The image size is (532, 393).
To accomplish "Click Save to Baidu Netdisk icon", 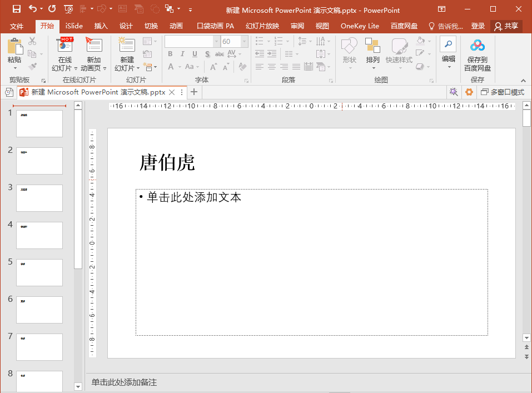I will coord(477,46).
